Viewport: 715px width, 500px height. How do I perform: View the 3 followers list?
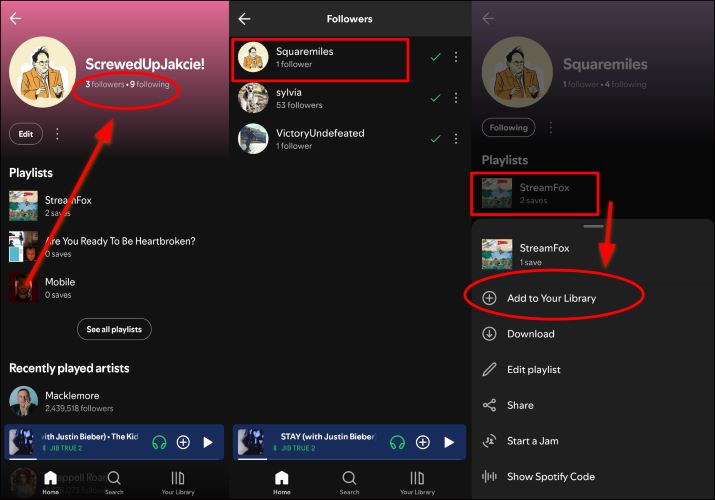pyautogui.click(x=104, y=84)
